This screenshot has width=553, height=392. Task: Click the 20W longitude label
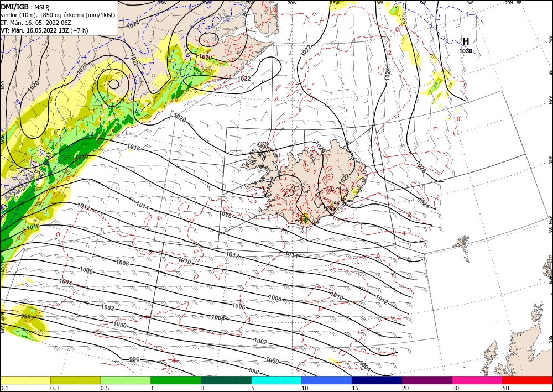coord(292,3)
